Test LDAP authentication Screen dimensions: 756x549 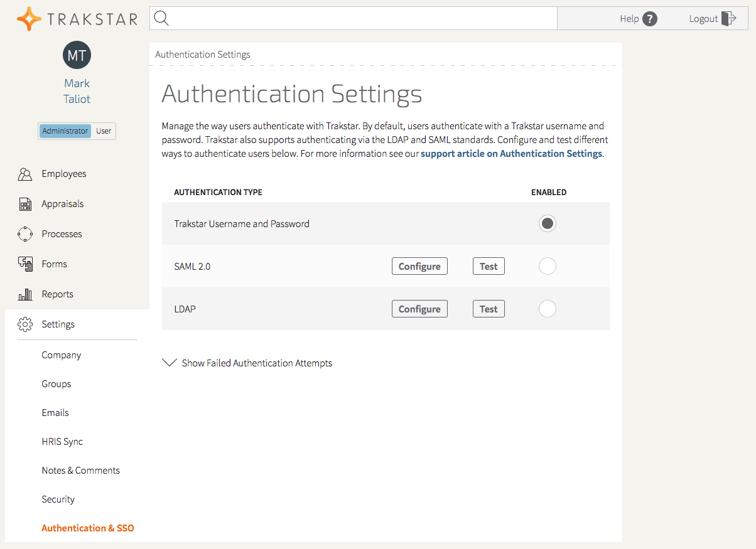pos(489,309)
